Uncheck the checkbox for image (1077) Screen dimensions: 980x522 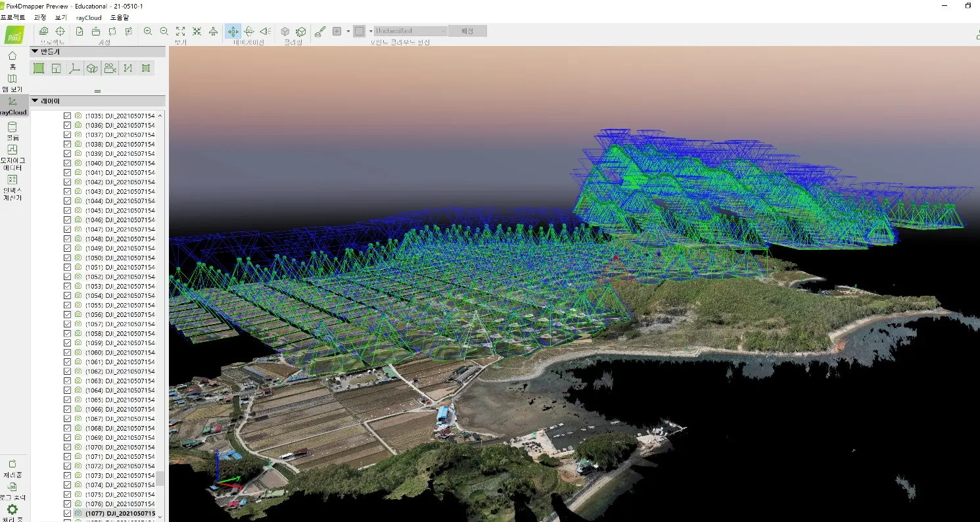[x=67, y=513]
